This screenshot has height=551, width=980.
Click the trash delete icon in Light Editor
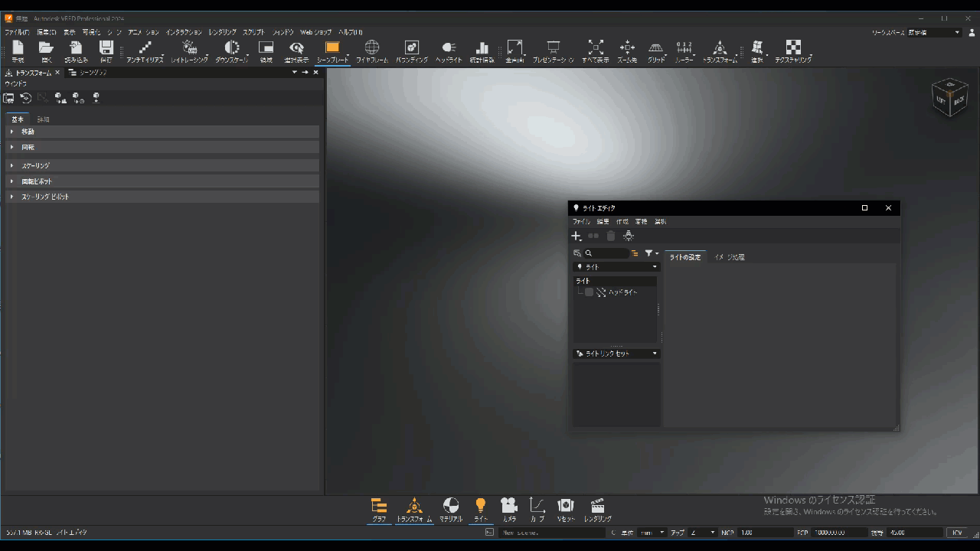611,236
